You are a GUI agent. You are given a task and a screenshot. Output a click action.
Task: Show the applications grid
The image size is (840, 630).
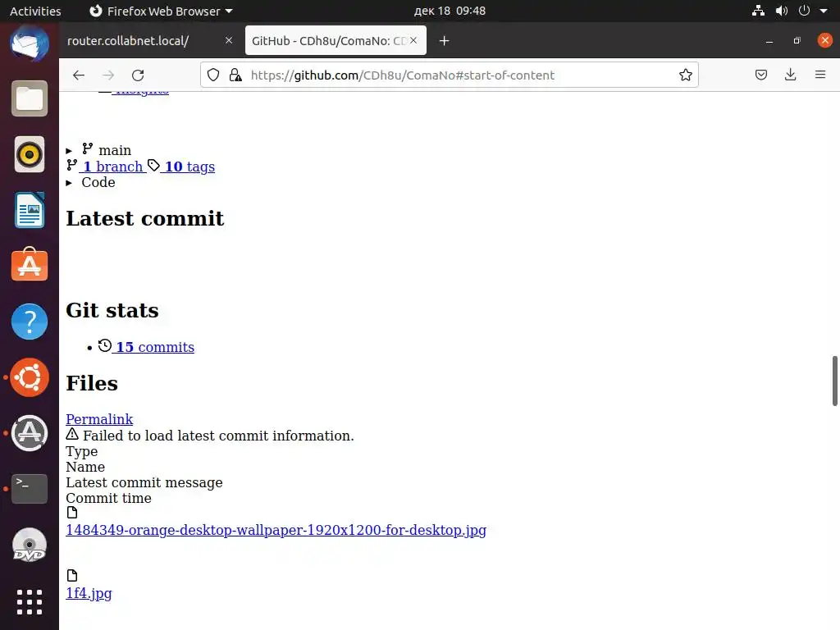coord(30,602)
